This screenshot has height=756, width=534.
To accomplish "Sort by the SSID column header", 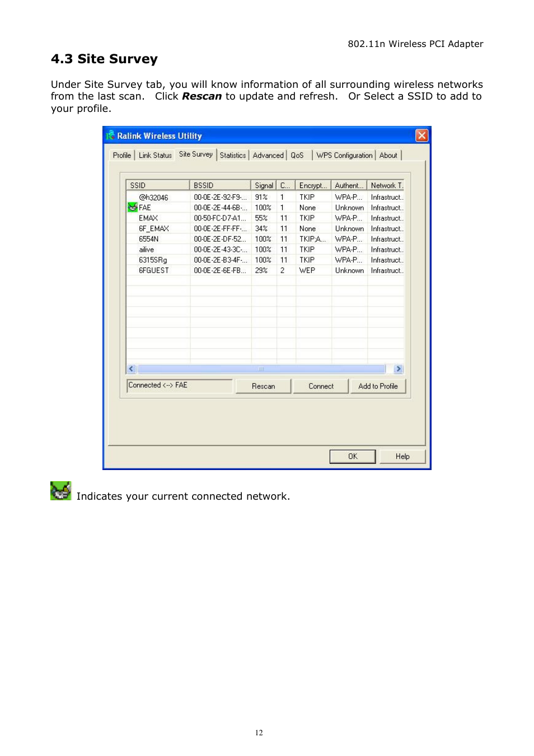I will pyautogui.click(x=158, y=185).
